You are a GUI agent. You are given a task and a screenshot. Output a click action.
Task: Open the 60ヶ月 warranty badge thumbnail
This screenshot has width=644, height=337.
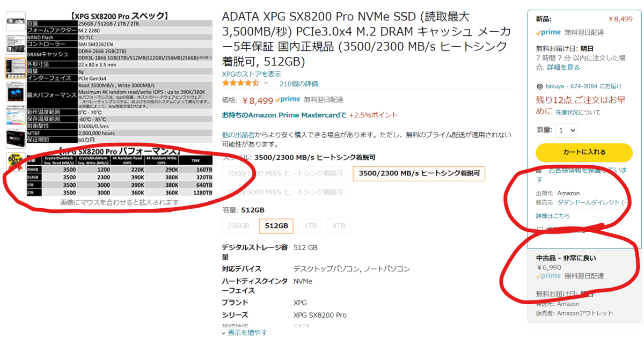tap(16, 163)
